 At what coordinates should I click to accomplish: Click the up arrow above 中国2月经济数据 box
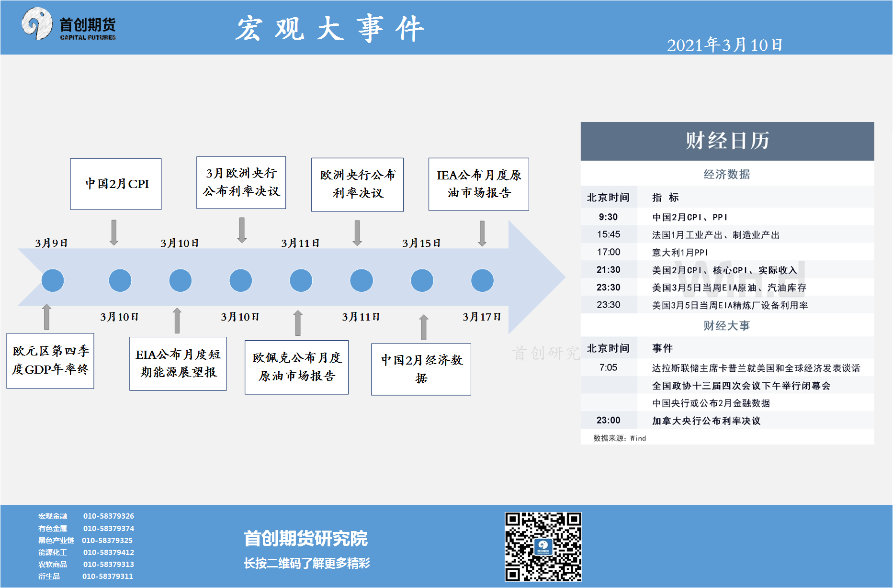pyautogui.click(x=424, y=327)
